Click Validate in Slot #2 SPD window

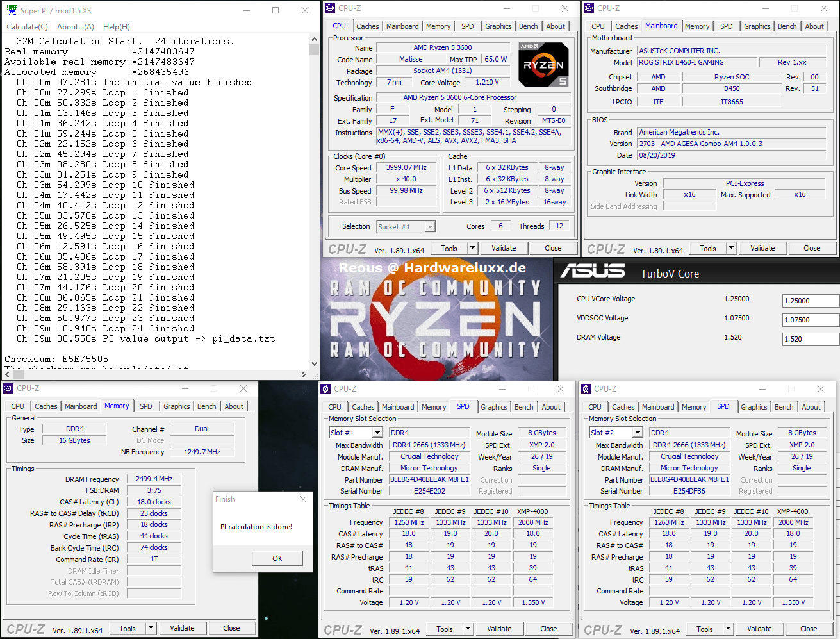pyautogui.click(x=759, y=629)
